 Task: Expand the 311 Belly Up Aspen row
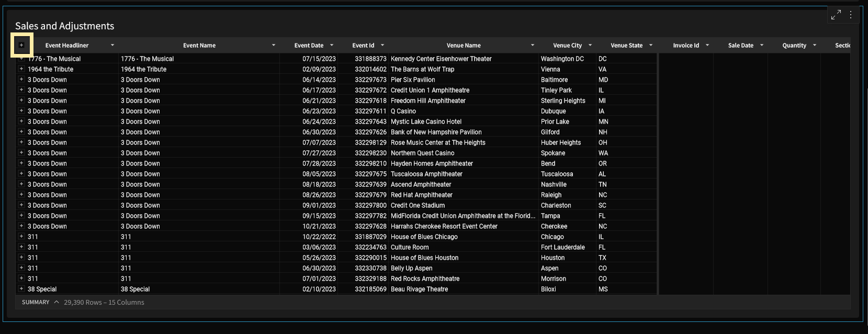pos(21,268)
